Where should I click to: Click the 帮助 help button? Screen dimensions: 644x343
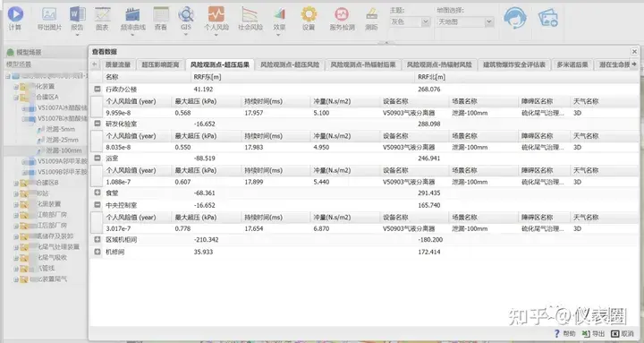[x=565, y=333]
